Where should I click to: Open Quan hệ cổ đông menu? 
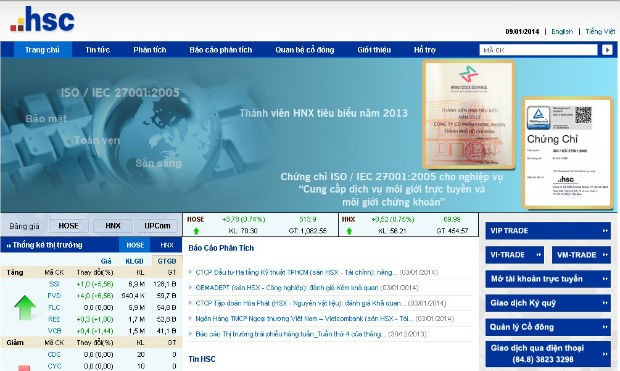304,50
